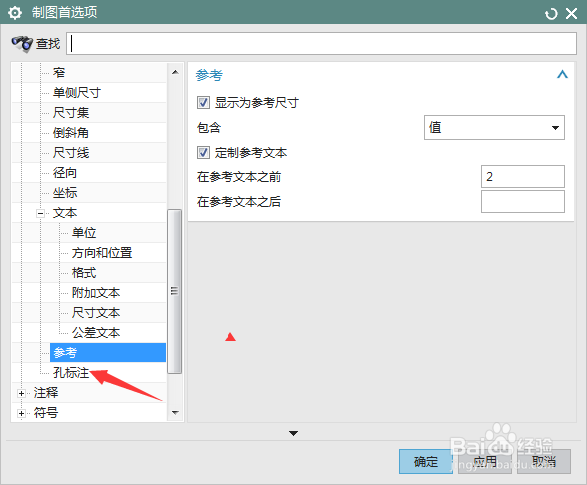
Task: Collapse the 参考 section with chevron
Action: [x=562, y=74]
